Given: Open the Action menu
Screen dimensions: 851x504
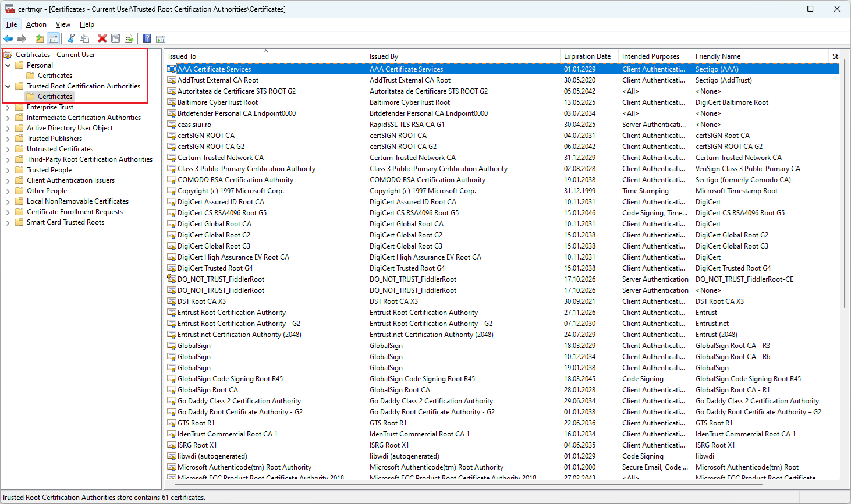Looking at the screenshot, I should (x=36, y=24).
